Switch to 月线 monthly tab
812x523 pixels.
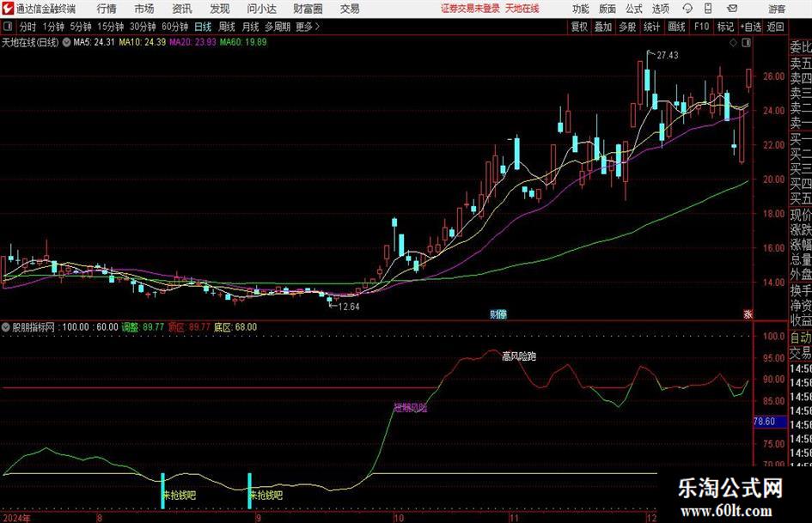(x=250, y=27)
